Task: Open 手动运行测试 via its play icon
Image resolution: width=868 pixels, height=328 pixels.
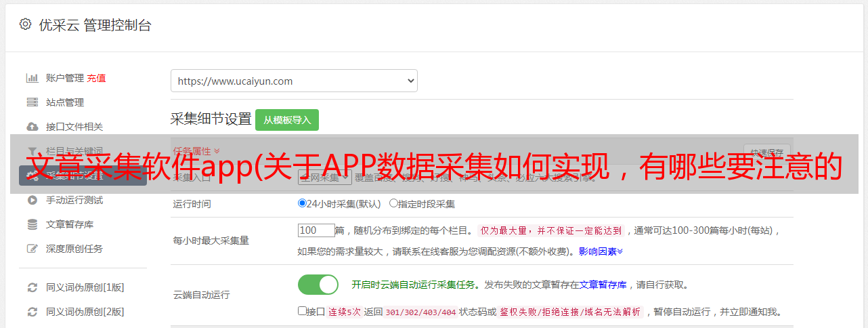Action: pos(32,200)
